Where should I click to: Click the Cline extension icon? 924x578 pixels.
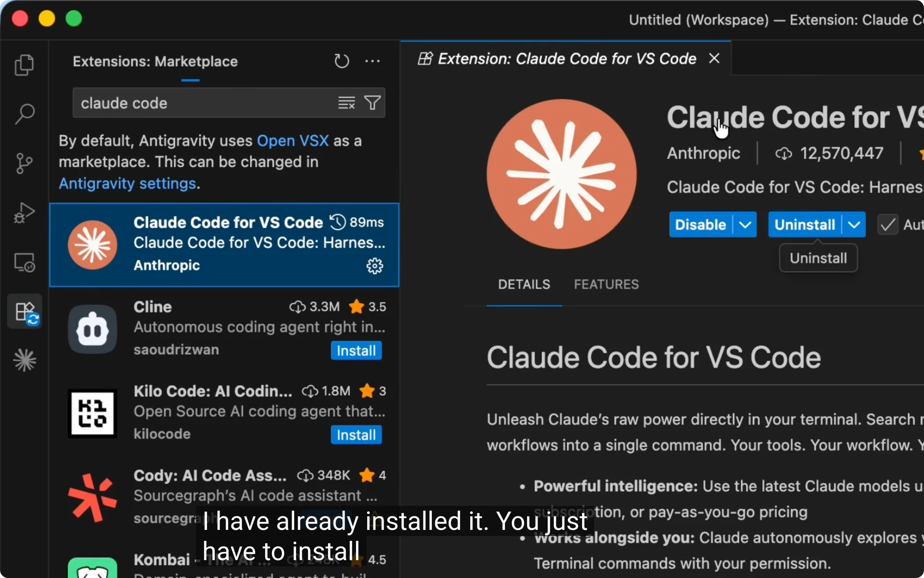coord(92,329)
